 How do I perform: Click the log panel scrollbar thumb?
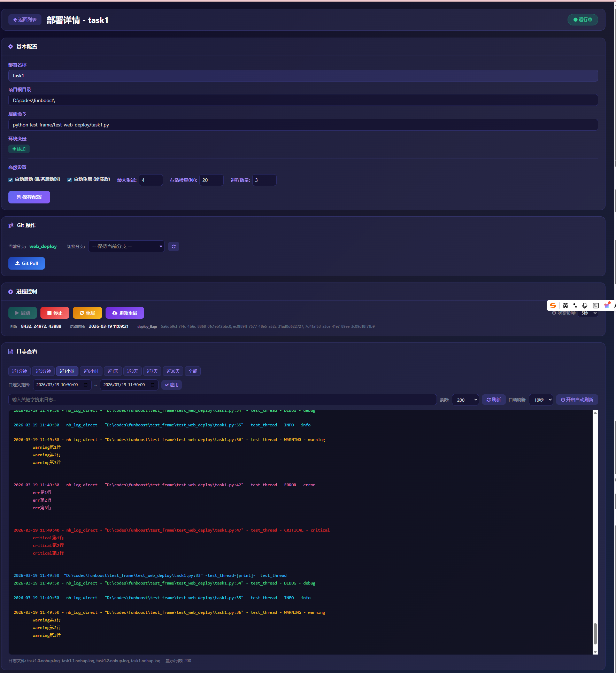coord(595,634)
